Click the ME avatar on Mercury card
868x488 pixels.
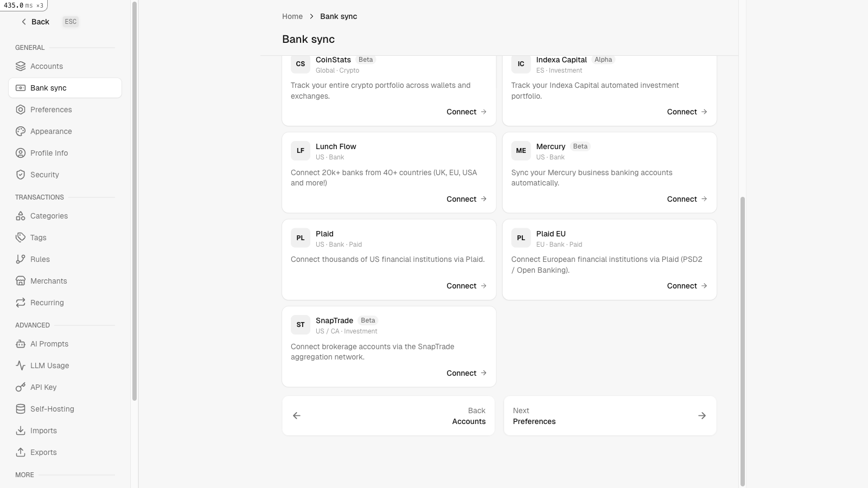(x=521, y=151)
